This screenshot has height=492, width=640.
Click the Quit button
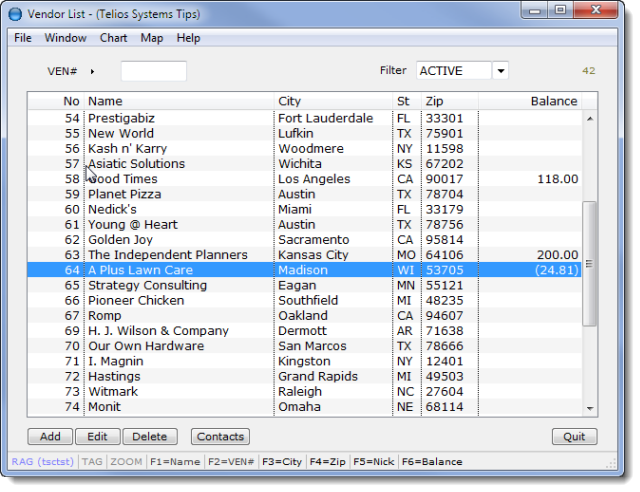574,437
